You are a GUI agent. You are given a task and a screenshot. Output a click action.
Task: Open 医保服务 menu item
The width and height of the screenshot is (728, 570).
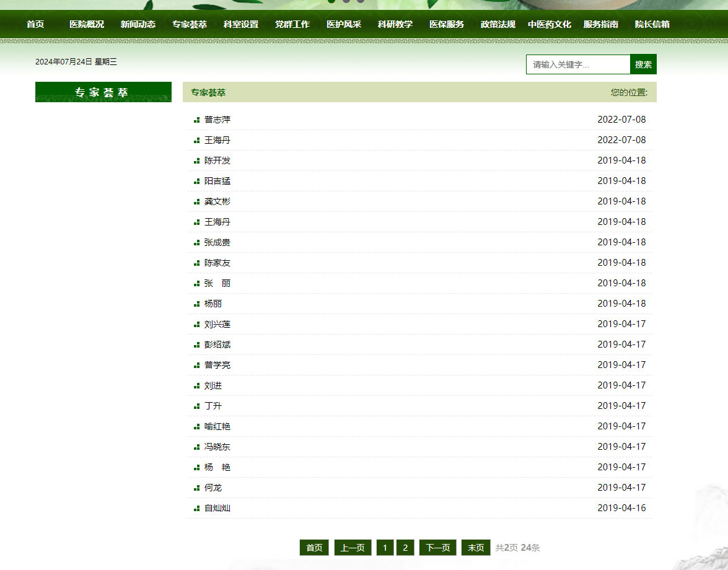(x=447, y=24)
